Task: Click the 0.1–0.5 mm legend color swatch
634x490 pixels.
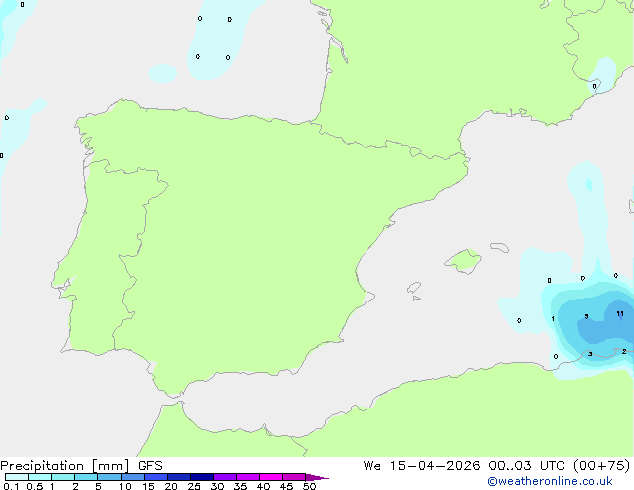Action: (x=17, y=477)
